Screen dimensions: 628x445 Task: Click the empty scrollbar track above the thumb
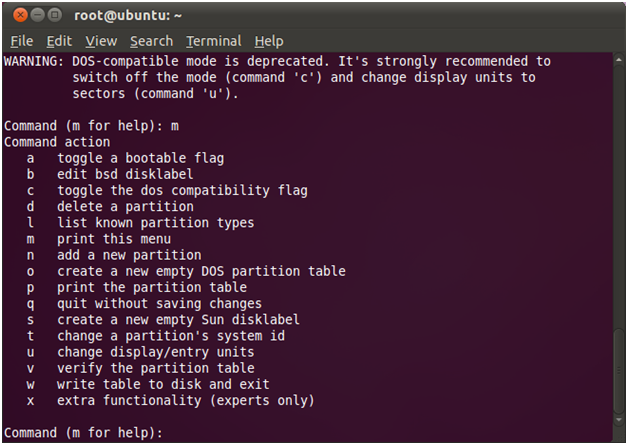point(619,196)
